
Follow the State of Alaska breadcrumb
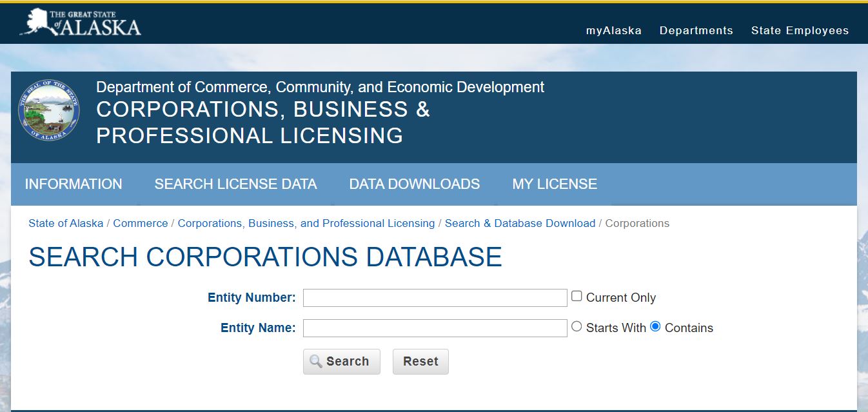point(66,223)
